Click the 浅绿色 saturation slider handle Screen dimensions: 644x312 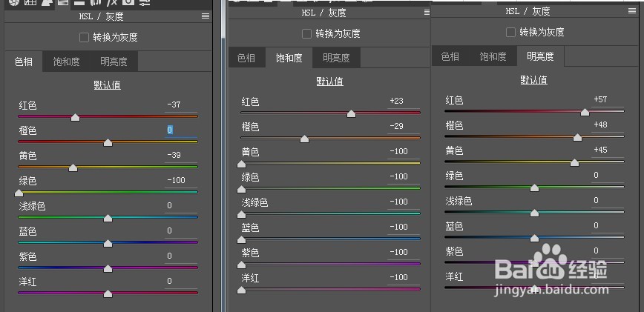(242, 214)
